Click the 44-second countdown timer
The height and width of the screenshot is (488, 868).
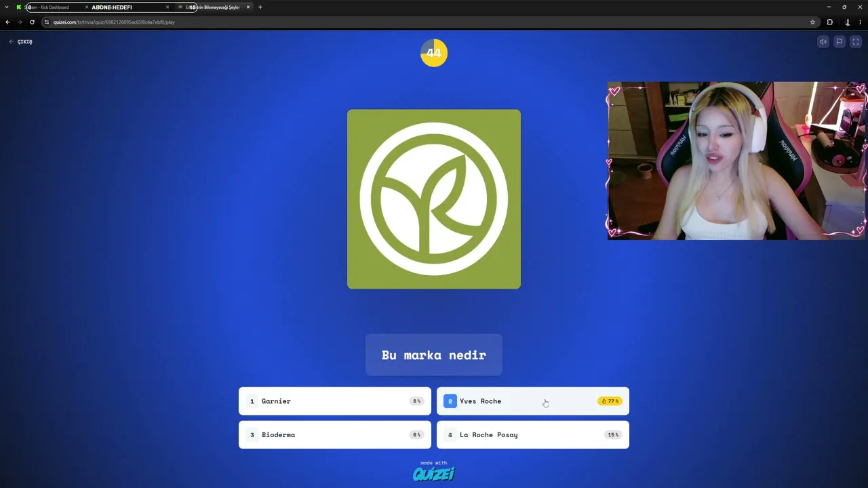pyautogui.click(x=434, y=53)
